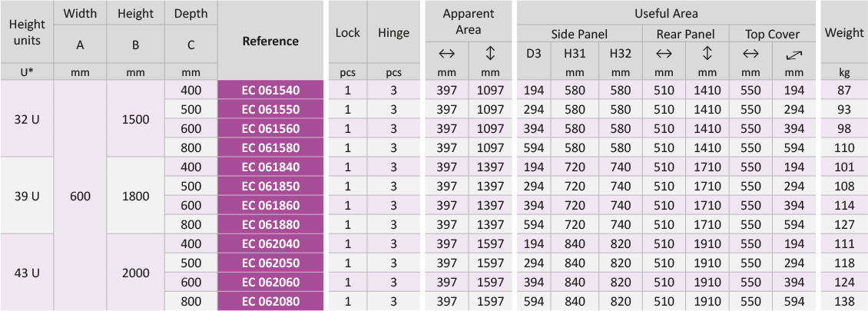This screenshot has width=868, height=311.
Task: Click the 32 U height units cell
Action: [x=27, y=119]
